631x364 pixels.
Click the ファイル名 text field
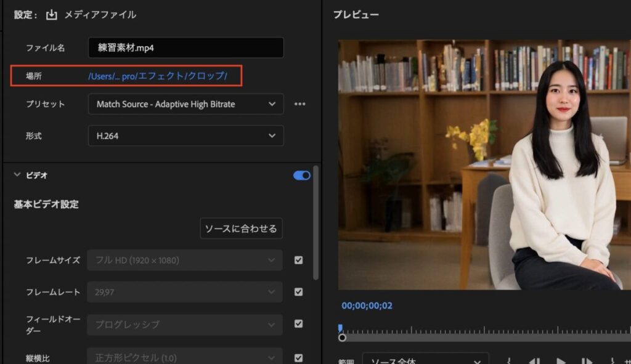[185, 47]
